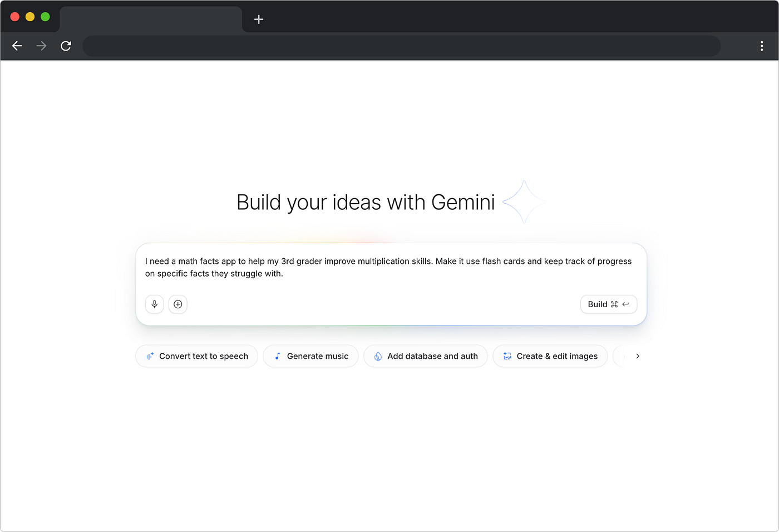Click the Gemini sparkle star logo
The height and width of the screenshot is (532, 779).
click(524, 202)
